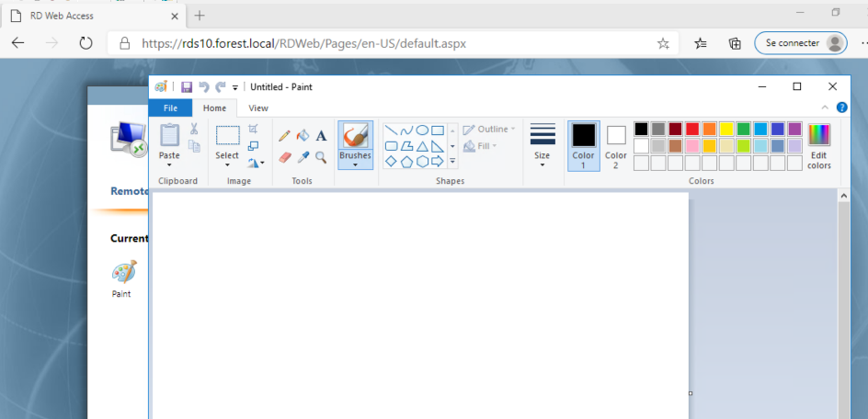Image resolution: width=868 pixels, height=419 pixels.
Task: Select the Triangle shape
Action: click(x=422, y=146)
